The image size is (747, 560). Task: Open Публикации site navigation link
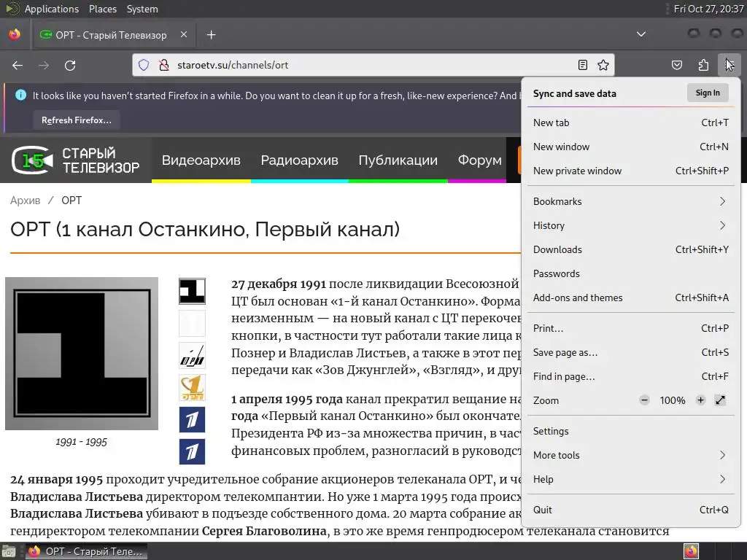coord(398,160)
